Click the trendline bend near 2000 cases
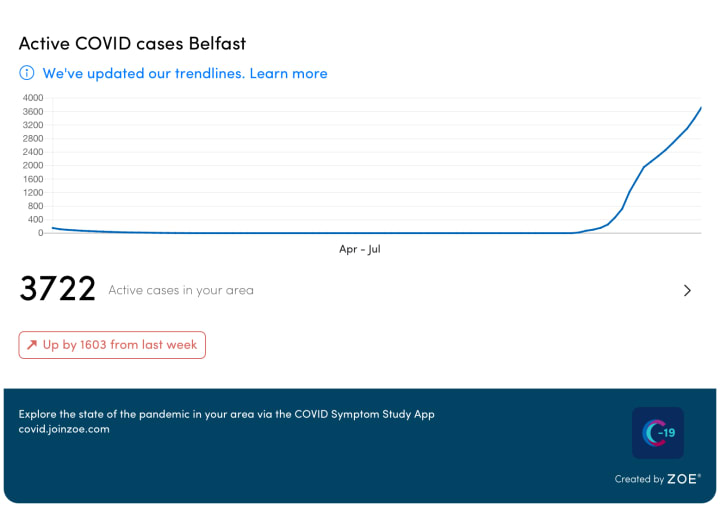The height and width of the screenshot is (507, 720). tap(644, 167)
